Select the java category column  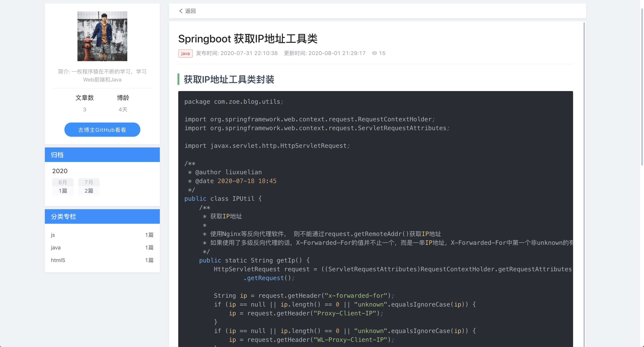(x=56, y=248)
